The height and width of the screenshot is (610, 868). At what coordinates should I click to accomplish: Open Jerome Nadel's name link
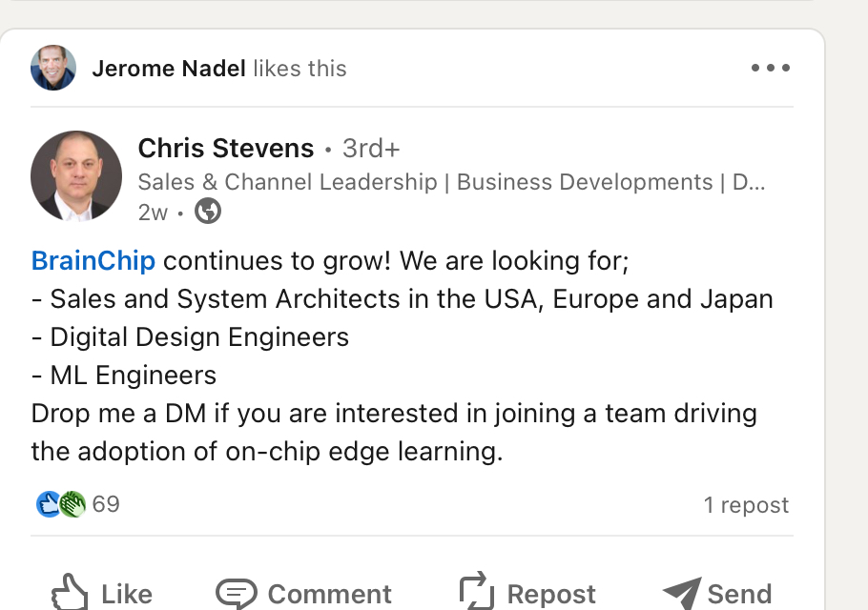click(169, 69)
